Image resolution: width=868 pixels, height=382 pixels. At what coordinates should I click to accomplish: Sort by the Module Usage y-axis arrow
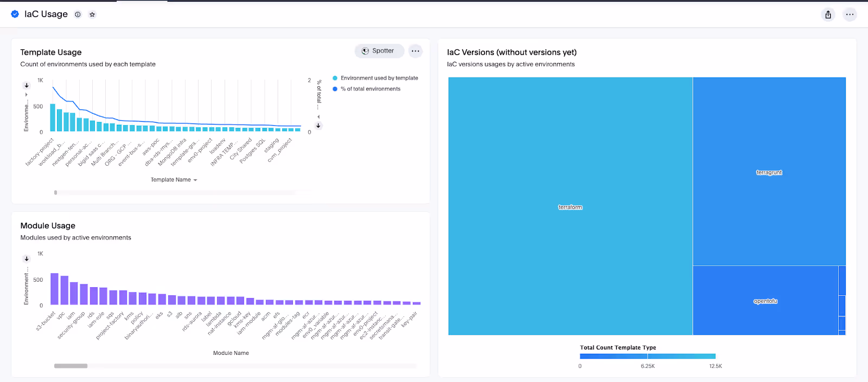pos(27,259)
